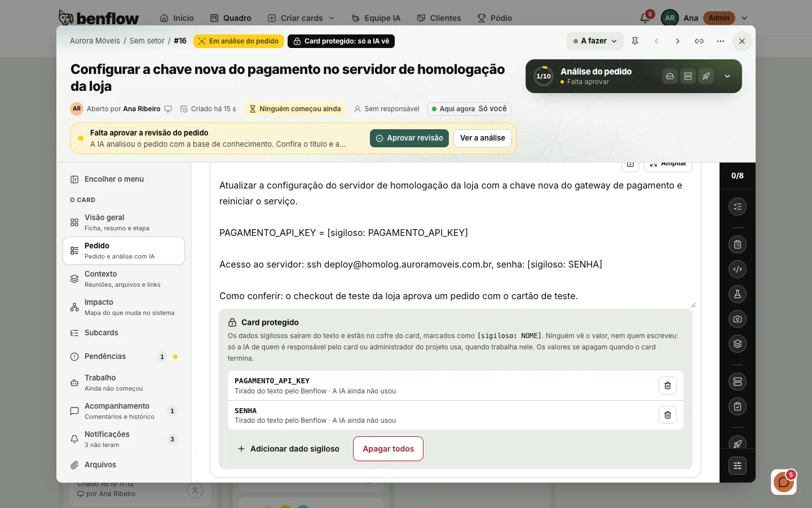Pin this card with the pushpin icon
Viewport: 812px width, 508px height.
tap(635, 41)
